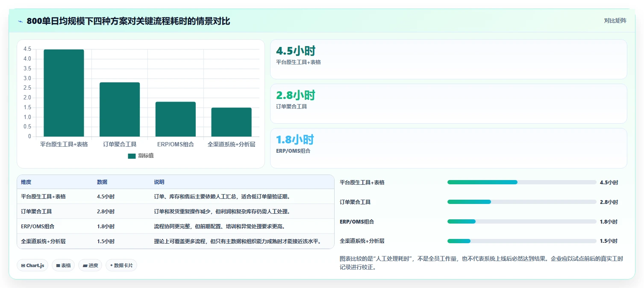644x288 pixels.
Task: Click ERP/OMS组合 progress row label
Action: click(x=357, y=222)
